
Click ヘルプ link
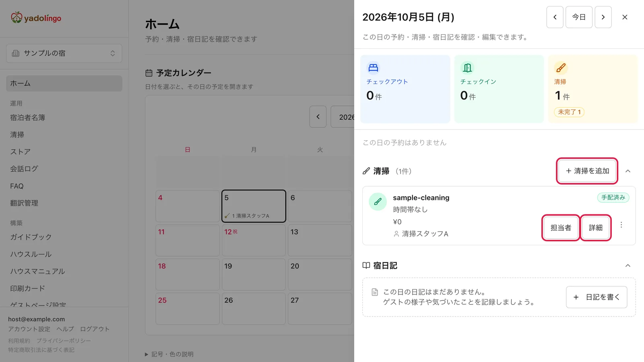tap(65, 329)
